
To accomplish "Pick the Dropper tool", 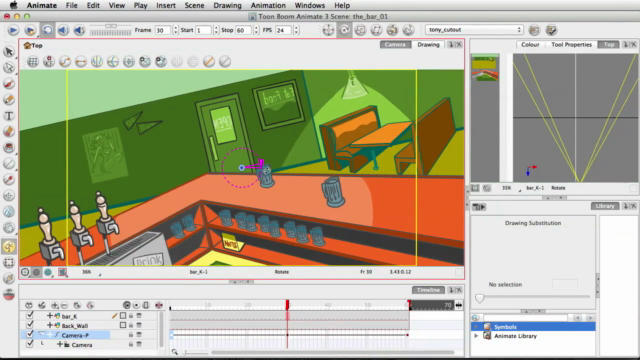I will (9, 180).
